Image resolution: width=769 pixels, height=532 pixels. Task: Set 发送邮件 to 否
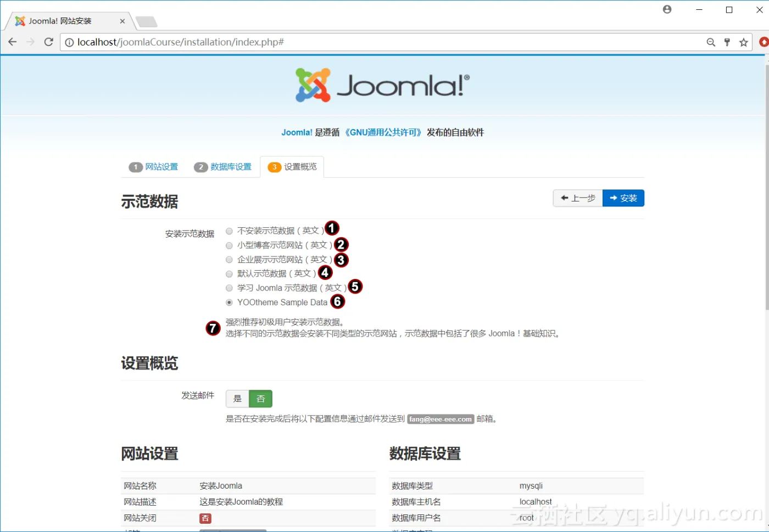tap(261, 399)
